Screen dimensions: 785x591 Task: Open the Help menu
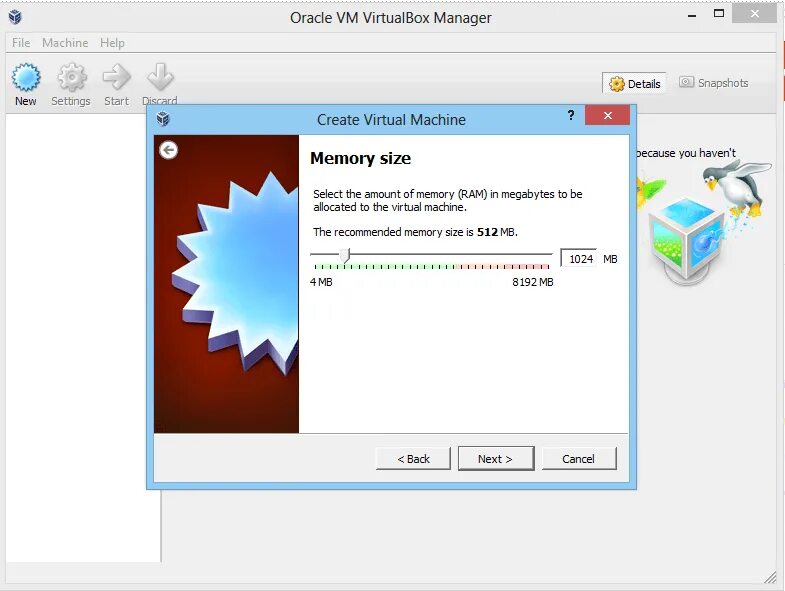[x=112, y=43]
